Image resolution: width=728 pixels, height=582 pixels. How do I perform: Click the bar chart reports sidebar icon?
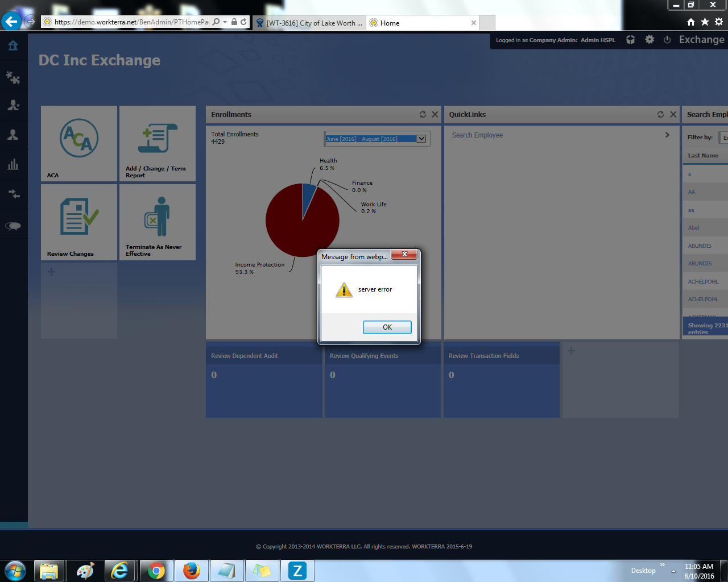13,165
